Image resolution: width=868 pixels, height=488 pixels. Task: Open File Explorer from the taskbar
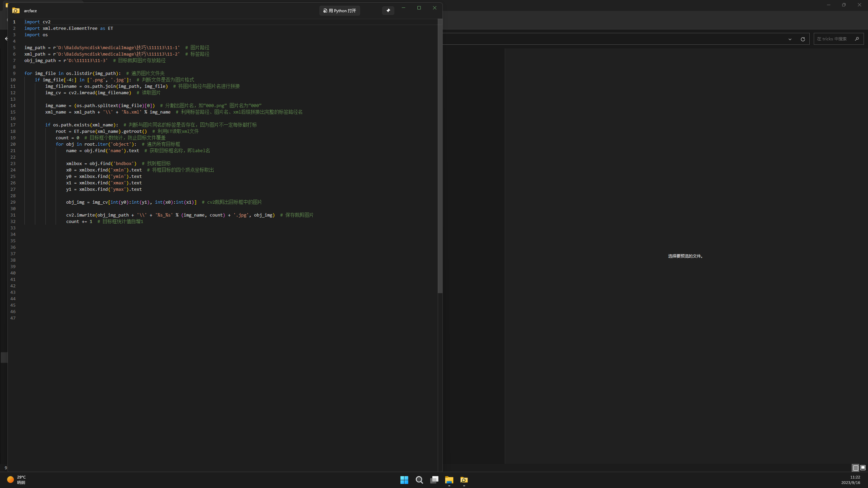pyautogui.click(x=449, y=480)
